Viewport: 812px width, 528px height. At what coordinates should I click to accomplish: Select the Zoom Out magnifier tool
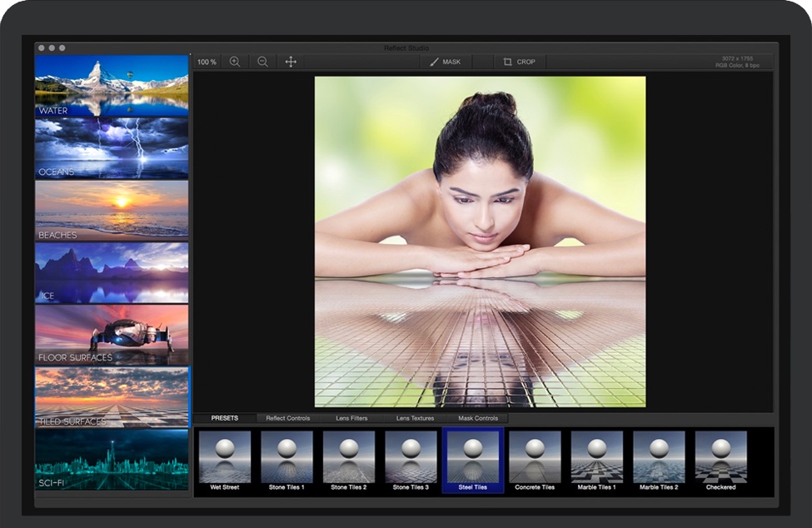pos(264,61)
